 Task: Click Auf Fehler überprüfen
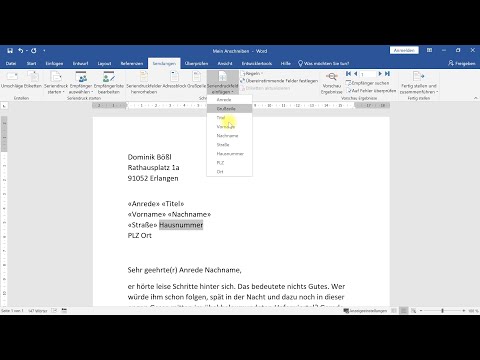[371, 90]
